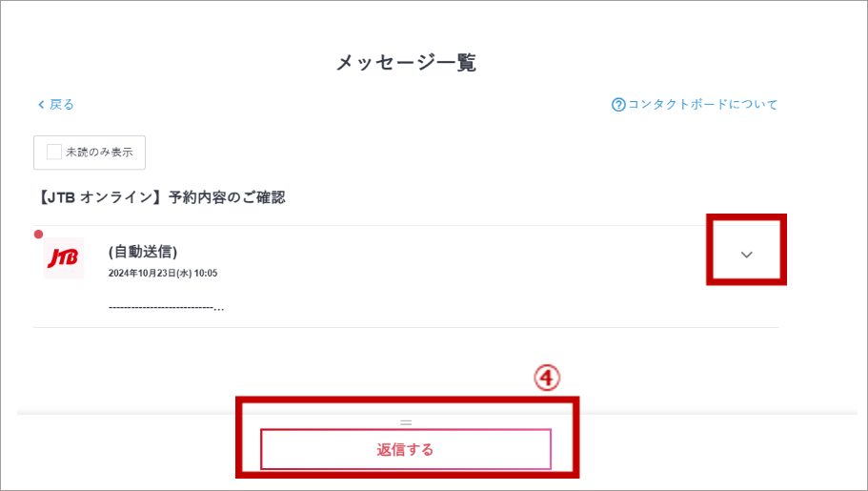Click the circled number 4 marker
Viewport: 868px width, 491px height.
click(545, 378)
